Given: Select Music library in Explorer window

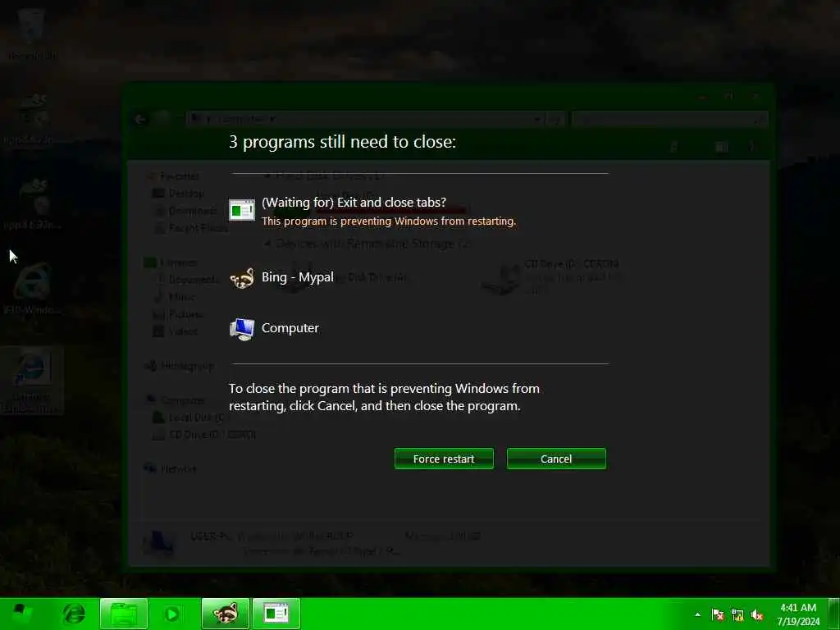Looking at the screenshot, I should 174,296.
